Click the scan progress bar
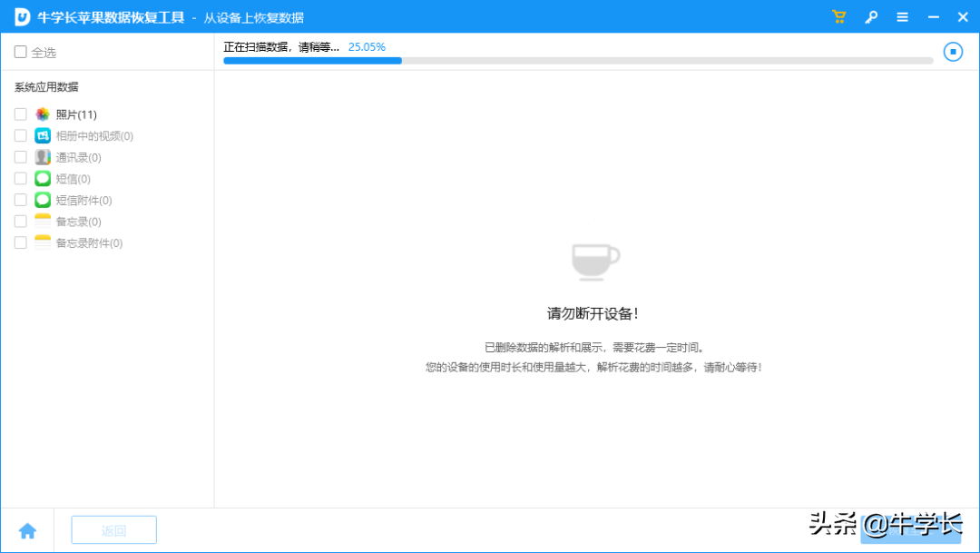The height and width of the screenshot is (553, 980). [x=578, y=61]
